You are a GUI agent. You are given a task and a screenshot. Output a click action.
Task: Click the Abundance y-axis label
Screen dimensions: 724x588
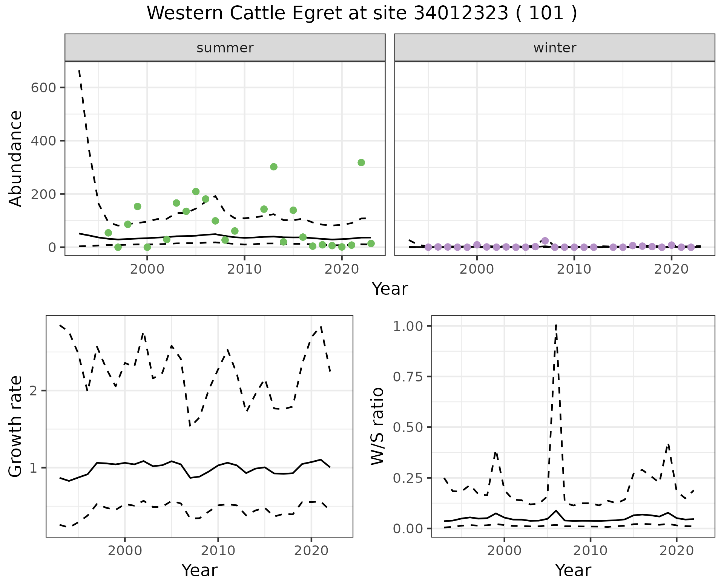coord(16,158)
